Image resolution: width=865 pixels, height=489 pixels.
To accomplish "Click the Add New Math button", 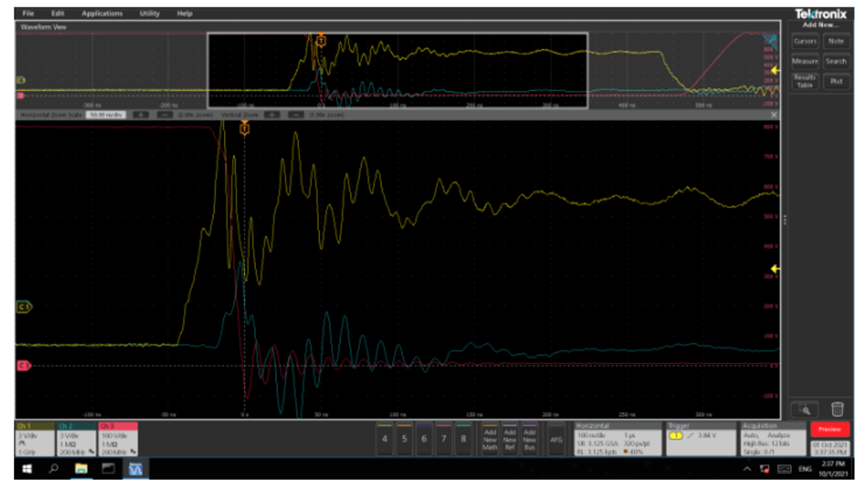I will coord(490,438).
